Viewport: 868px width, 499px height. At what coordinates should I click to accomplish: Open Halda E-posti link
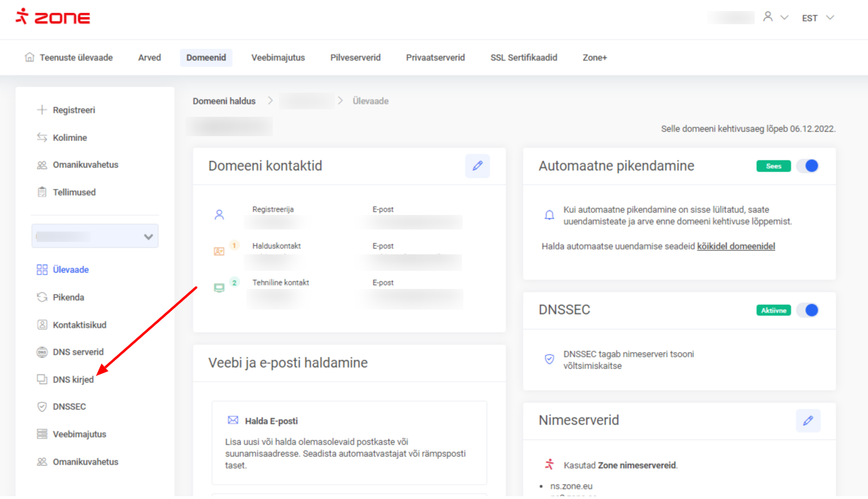click(271, 420)
